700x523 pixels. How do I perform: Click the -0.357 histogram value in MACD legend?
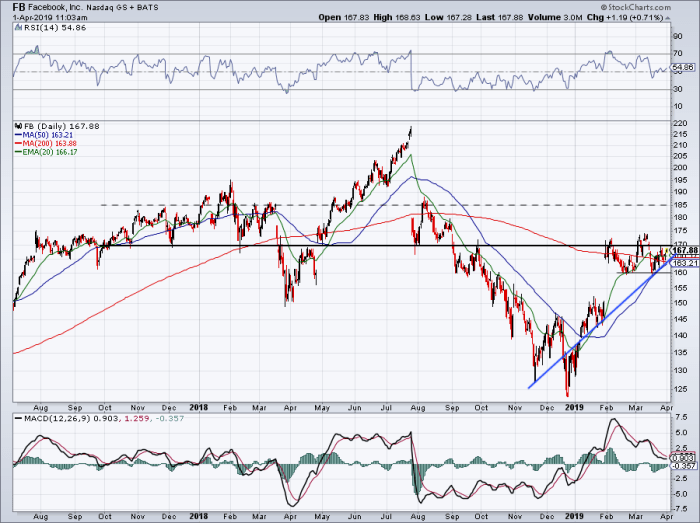point(169,419)
